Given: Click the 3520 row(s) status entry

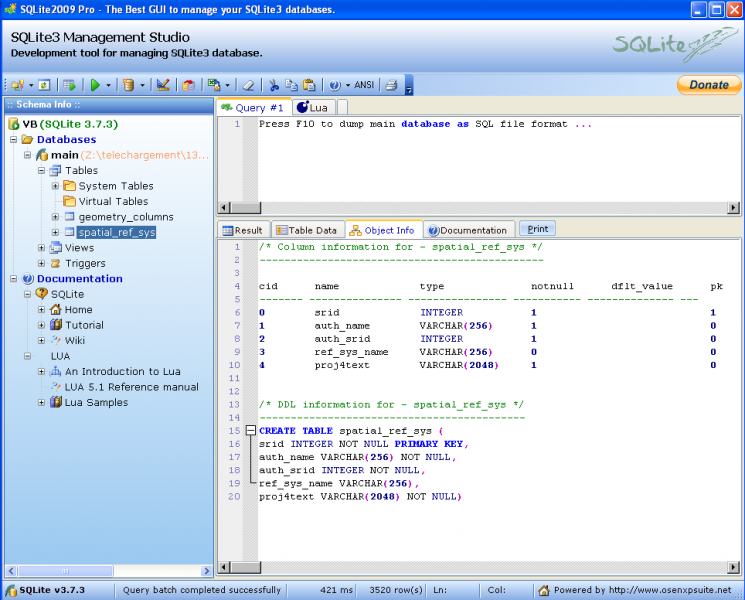Looking at the screenshot, I should tap(396, 590).
